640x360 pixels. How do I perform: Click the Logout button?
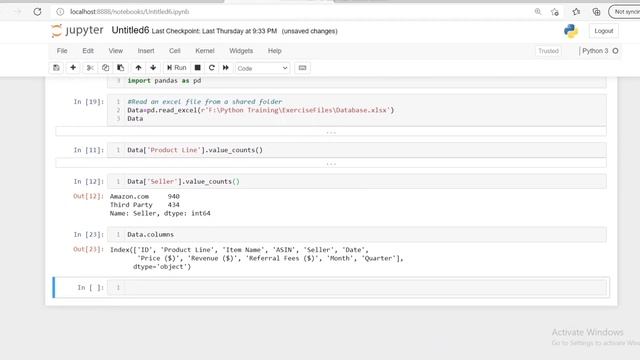(604, 31)
